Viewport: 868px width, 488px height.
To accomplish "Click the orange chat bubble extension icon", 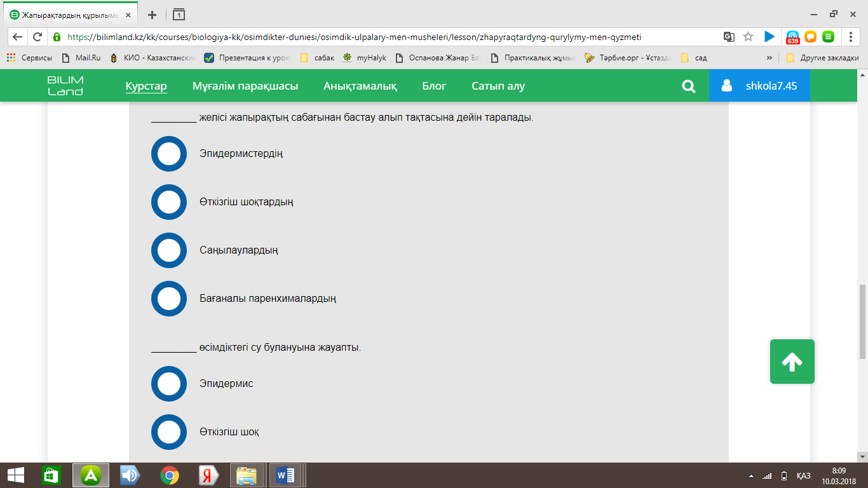I will click(810, 37).
